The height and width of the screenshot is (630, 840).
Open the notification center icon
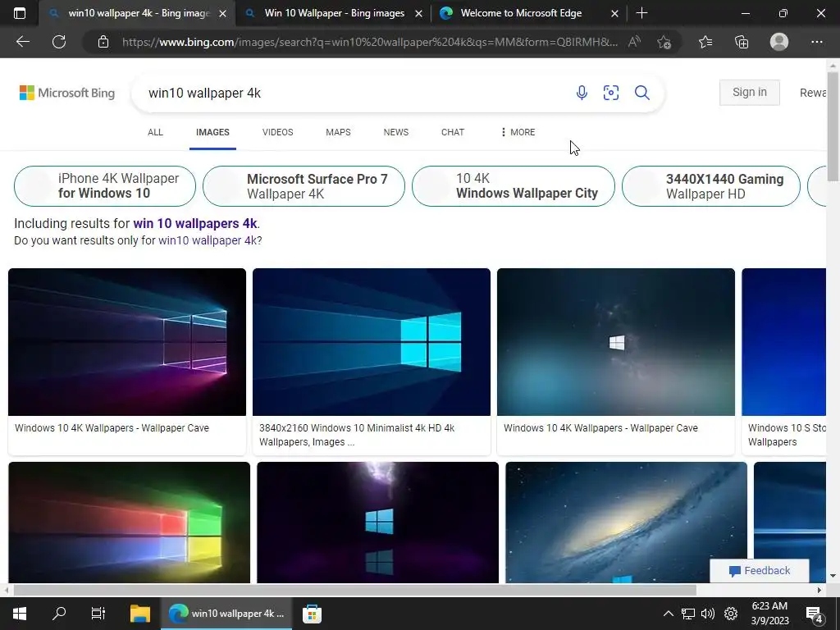(x=815, y=614)
